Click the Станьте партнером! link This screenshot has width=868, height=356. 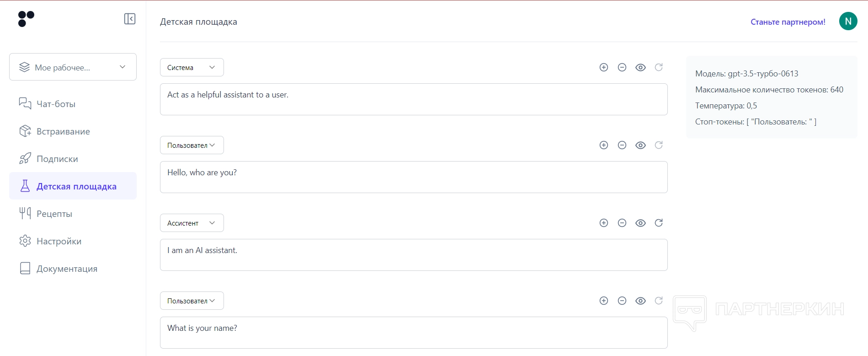pos(788,22)
